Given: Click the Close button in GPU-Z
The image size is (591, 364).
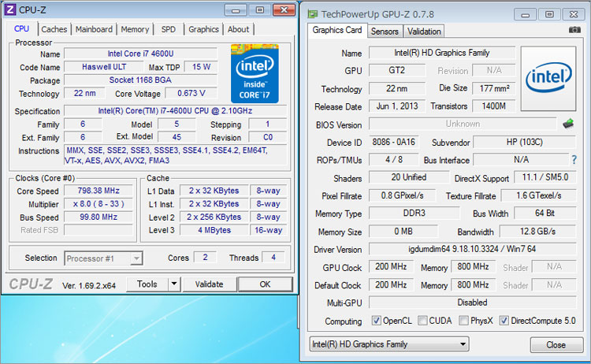Looking at the screenshot, I should pos(556,345).
